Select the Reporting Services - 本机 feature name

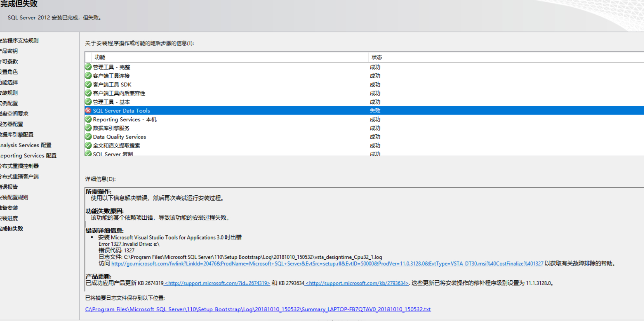point(124,119)
